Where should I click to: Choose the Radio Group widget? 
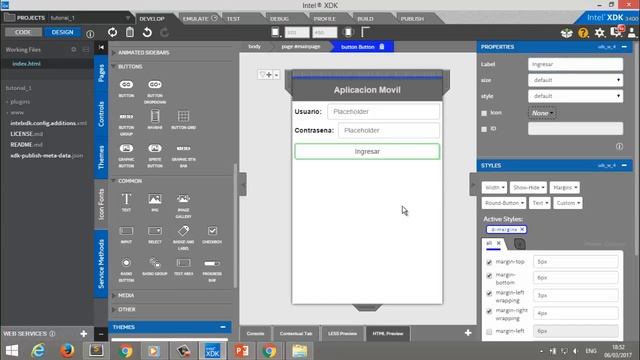point(155,267)
